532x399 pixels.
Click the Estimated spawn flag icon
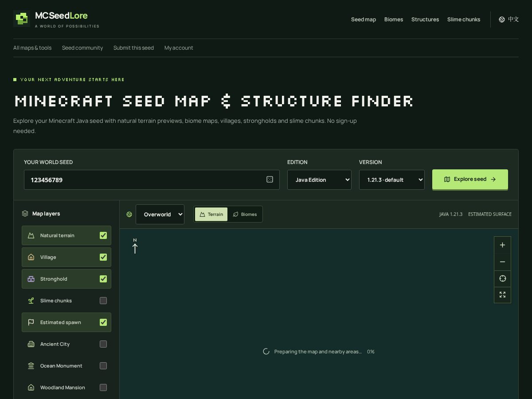point(31,322)
